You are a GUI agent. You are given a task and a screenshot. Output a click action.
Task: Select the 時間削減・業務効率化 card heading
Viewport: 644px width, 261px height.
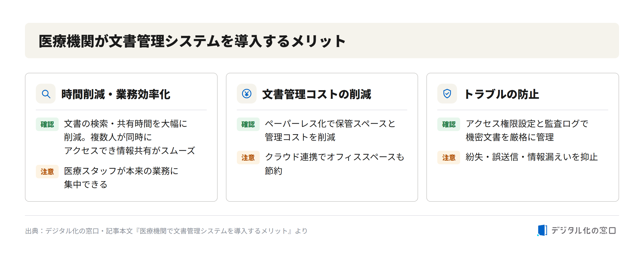(x=116, y=94)
